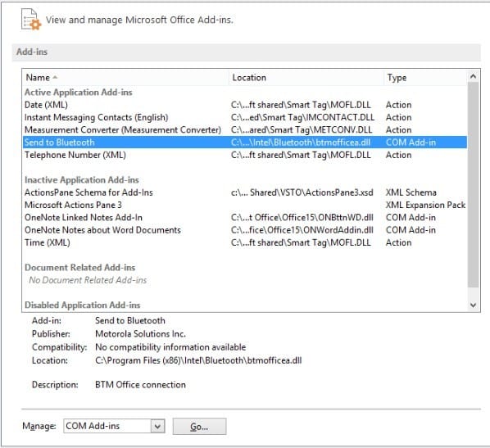Click the btmofficea.dll location cell
490x448 pixels.
click(x=301, y=143)
